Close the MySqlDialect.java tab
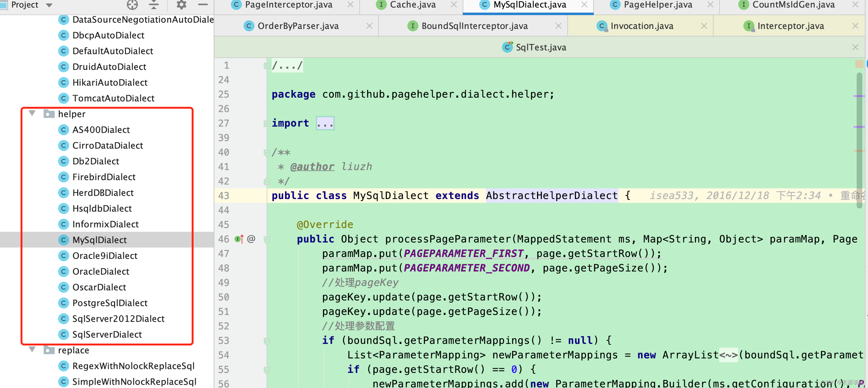Image resolution: width=868 pixels, height=388 pixels. click(584, 5)
